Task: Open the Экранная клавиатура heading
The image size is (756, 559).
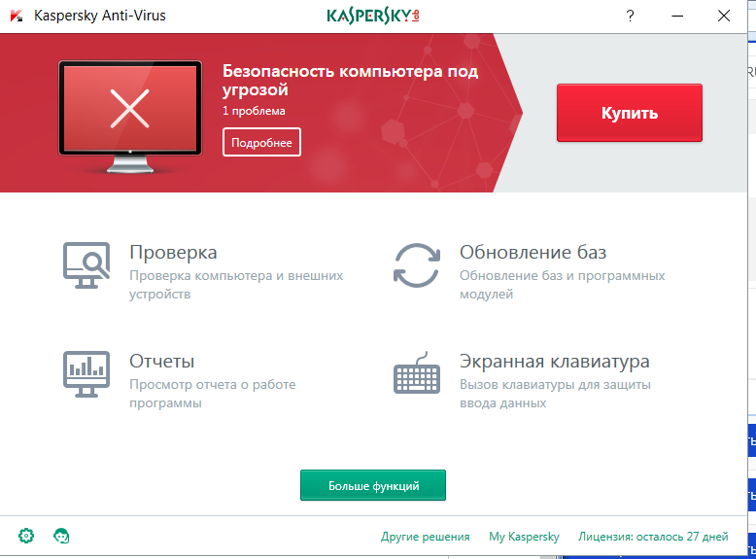Action: pyautogui.click(x=555, y=362)
